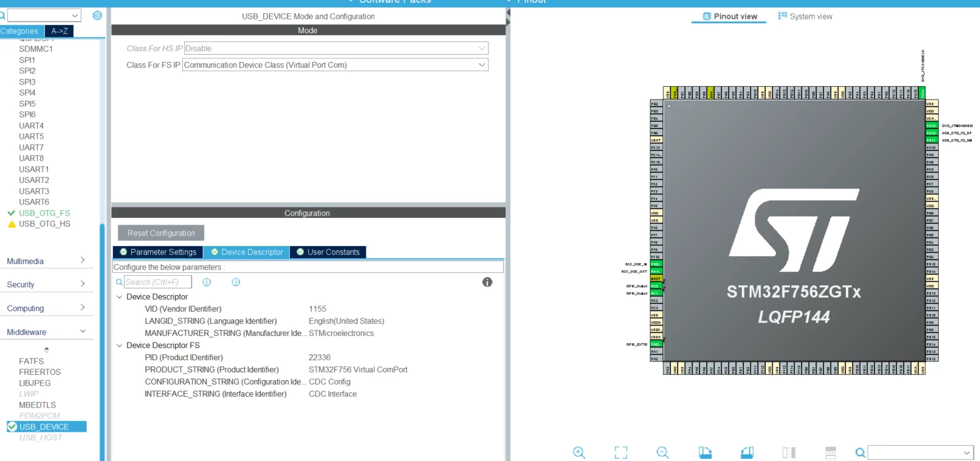Click the pinout search magnifier icon
The image size is (980, 461).
click(860, 452)
